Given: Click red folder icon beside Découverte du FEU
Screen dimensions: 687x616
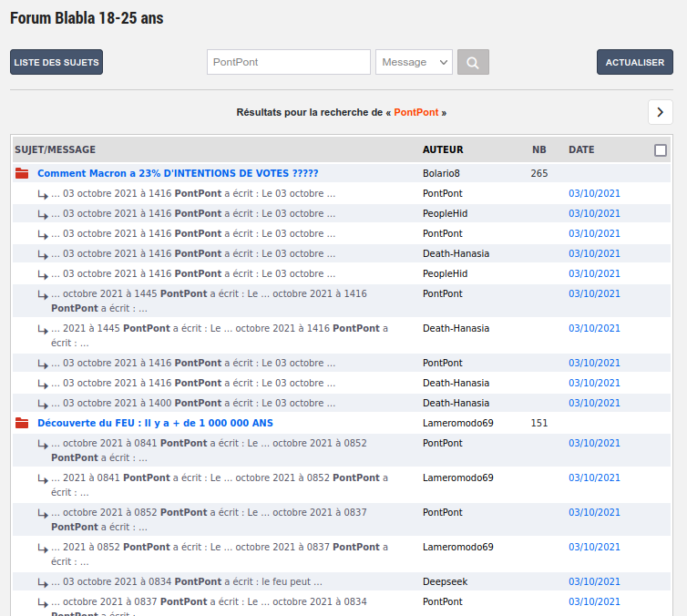Looking at the screenshot, I should pyautogui.click(x=22, y=423).
